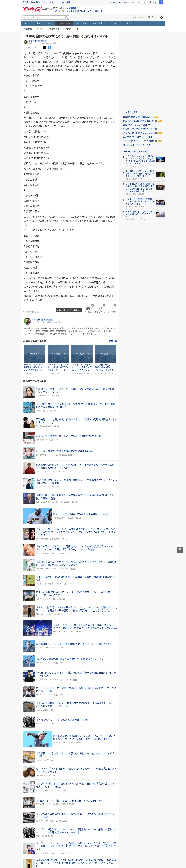186x868 pixels.
Task: Open the オリジナル tab
Action: click(81, 24)
